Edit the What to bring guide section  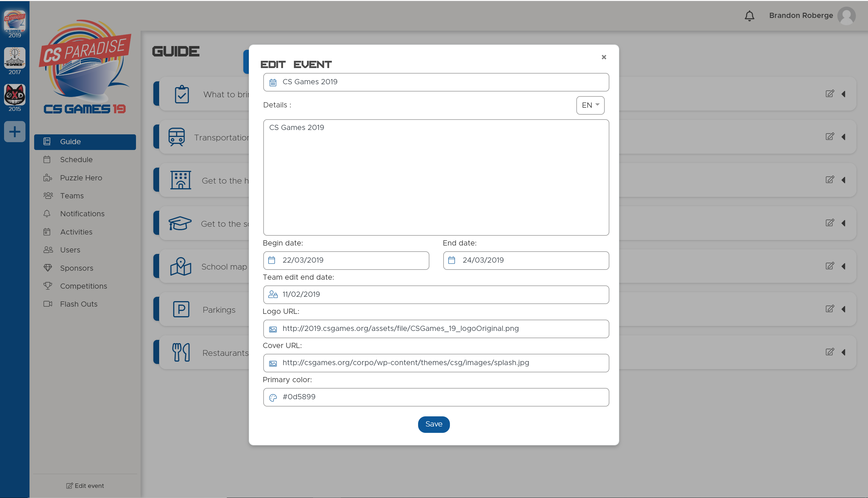830,94
